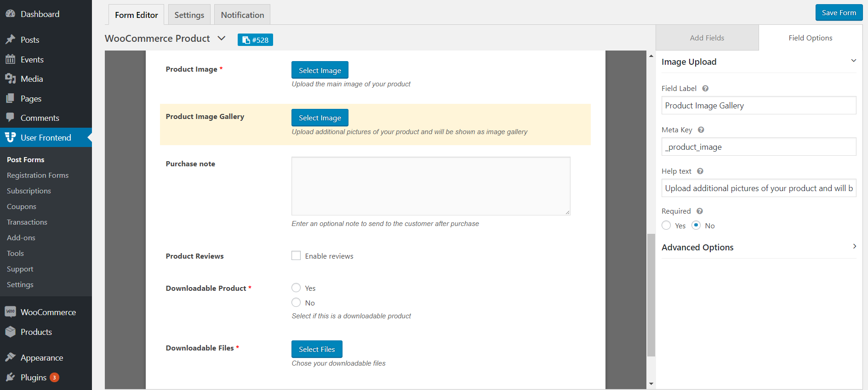Click the Meta Key input field
Viewport: 868px width, 390px height.
point(759,147)
